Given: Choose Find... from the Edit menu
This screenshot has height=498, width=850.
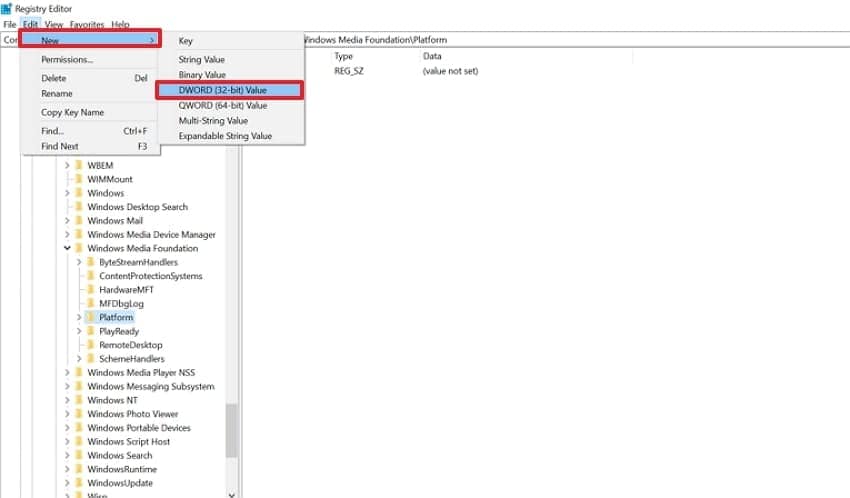Looking at the screenshot, I should tap(90, 131).
